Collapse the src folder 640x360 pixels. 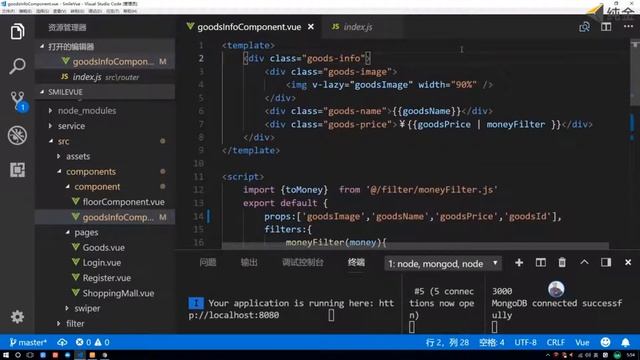[51, 141]
